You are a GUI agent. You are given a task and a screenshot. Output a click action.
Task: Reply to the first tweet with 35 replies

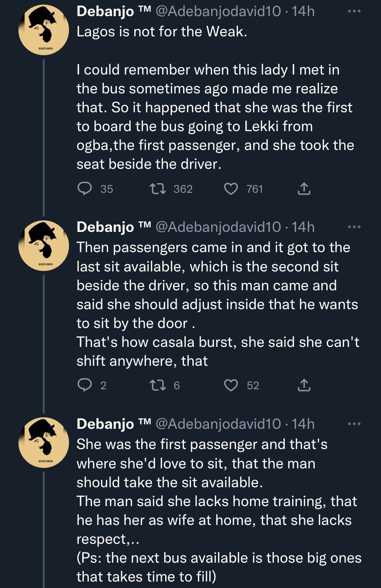[x=84, y=189]
